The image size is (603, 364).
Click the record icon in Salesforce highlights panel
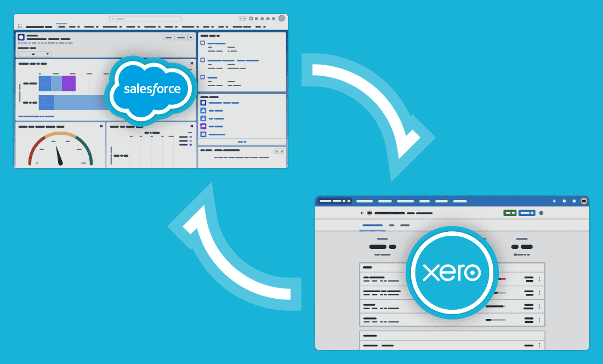point(21,37)
